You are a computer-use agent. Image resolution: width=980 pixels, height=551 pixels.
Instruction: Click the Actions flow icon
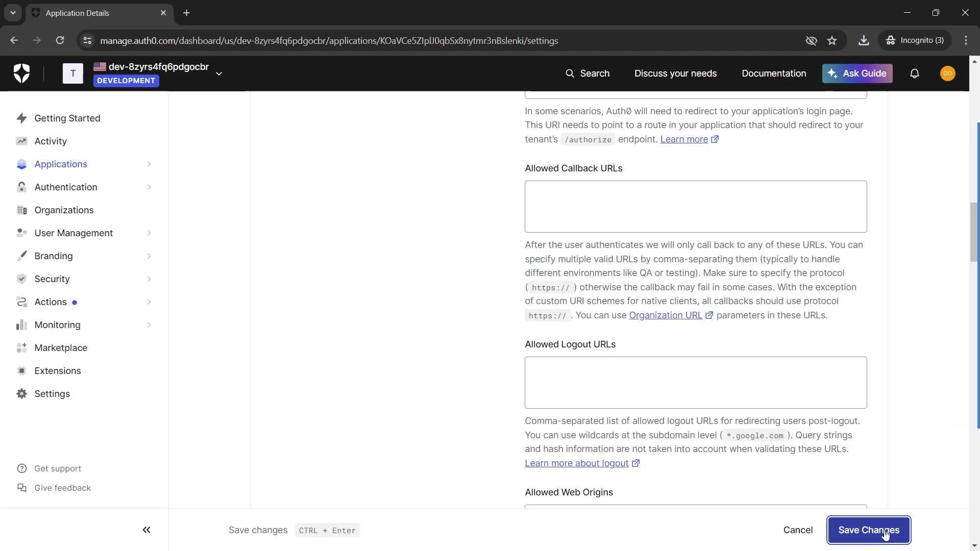pos(21,302)
